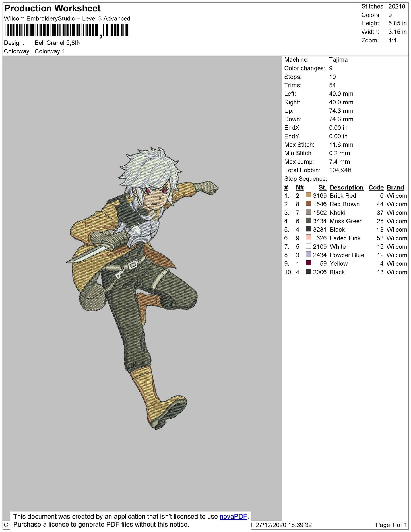This screenshot has width=411, height=532.
Task: Click the 'Powder Blue' description text
Action: pyautogui.click(x=347, y=255)
